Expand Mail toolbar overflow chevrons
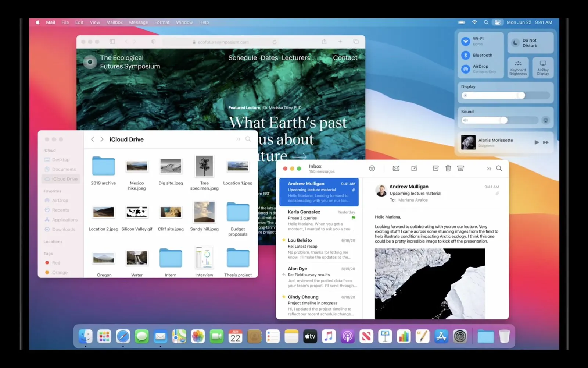This screenshot has width=588, height=368. pos(489,169)
